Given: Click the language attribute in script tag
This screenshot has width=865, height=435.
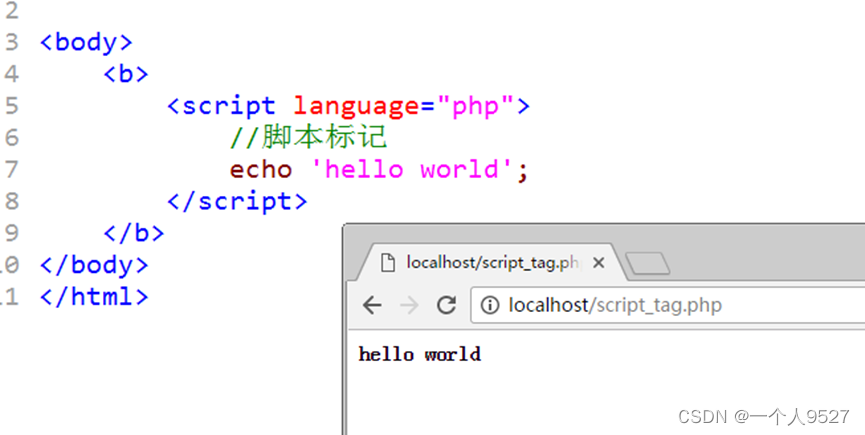Looking at the screenshot, I should click(x=356, y=107).
